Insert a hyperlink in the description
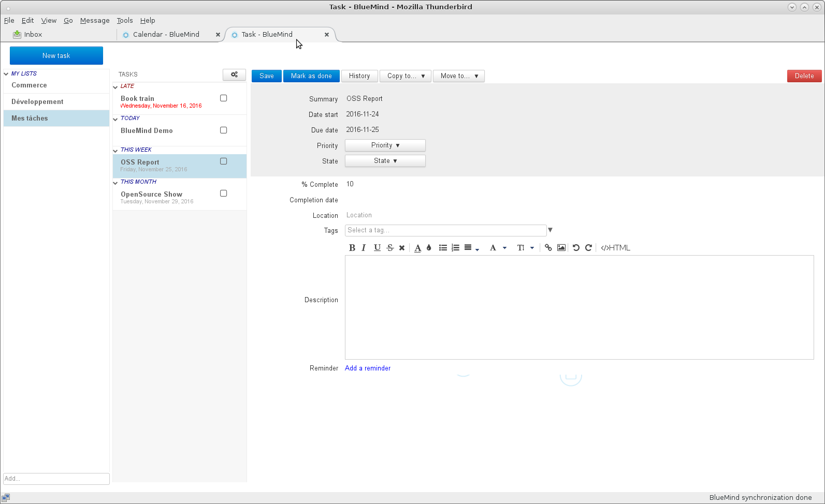Screen dimensions: 825x504 tap(548, 248)
